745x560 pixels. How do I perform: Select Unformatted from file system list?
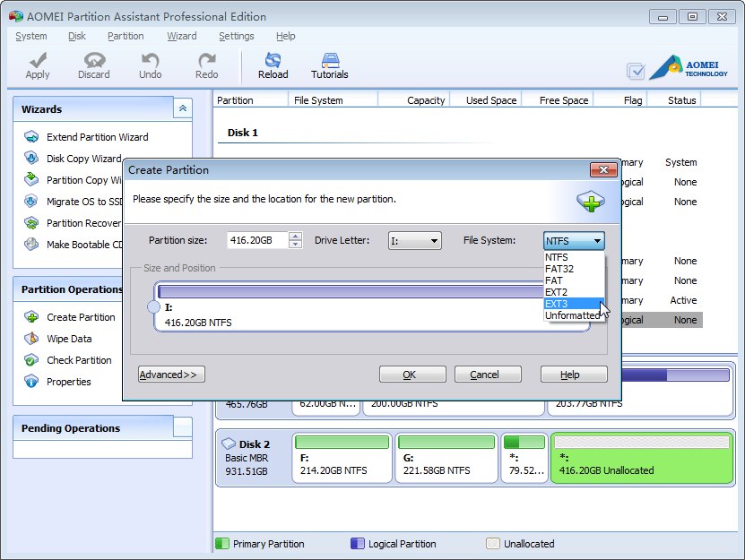coord(574,315)
